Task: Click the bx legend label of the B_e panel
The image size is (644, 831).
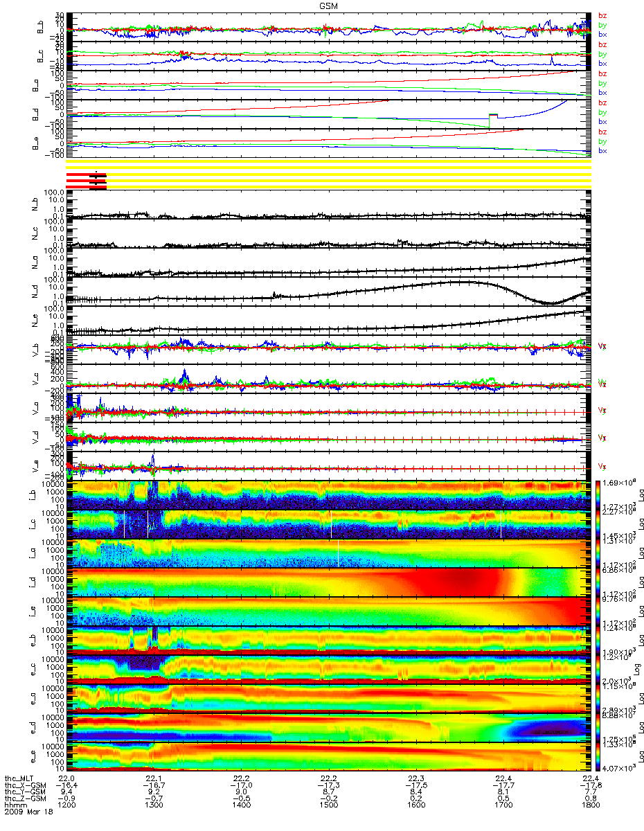Action: [x=602, y=151]
